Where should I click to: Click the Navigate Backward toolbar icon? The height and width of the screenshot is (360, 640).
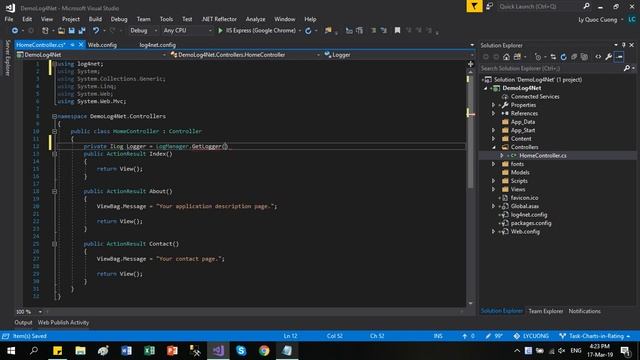coord(15,31)
